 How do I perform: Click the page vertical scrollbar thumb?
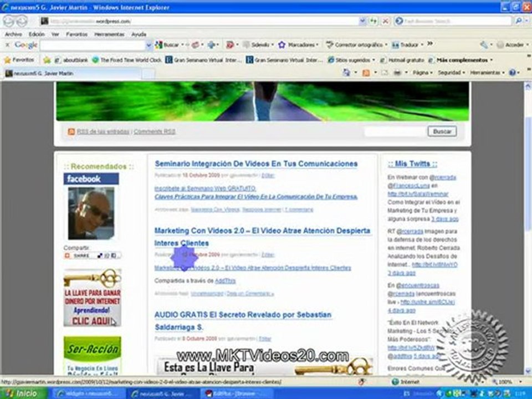click(x=528, y=173)
